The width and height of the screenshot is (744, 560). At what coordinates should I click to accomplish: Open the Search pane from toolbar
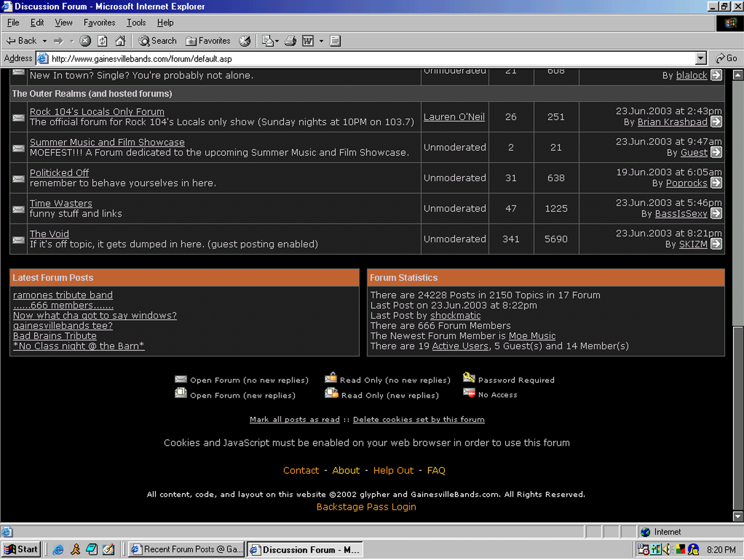tap(157, 41)
